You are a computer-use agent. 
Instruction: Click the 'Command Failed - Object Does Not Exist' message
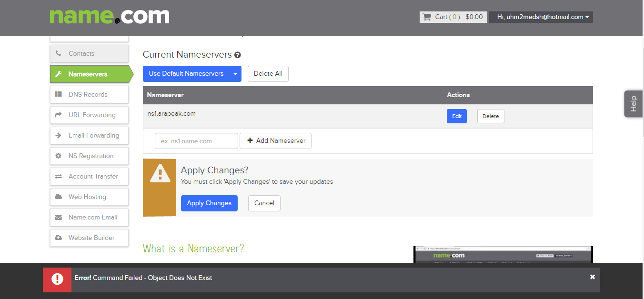pyautogui.click(x=152, y=278)
